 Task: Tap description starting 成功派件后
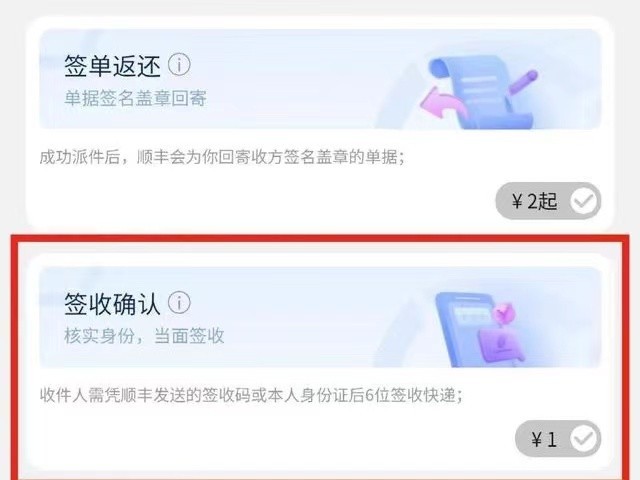[222, 157]
